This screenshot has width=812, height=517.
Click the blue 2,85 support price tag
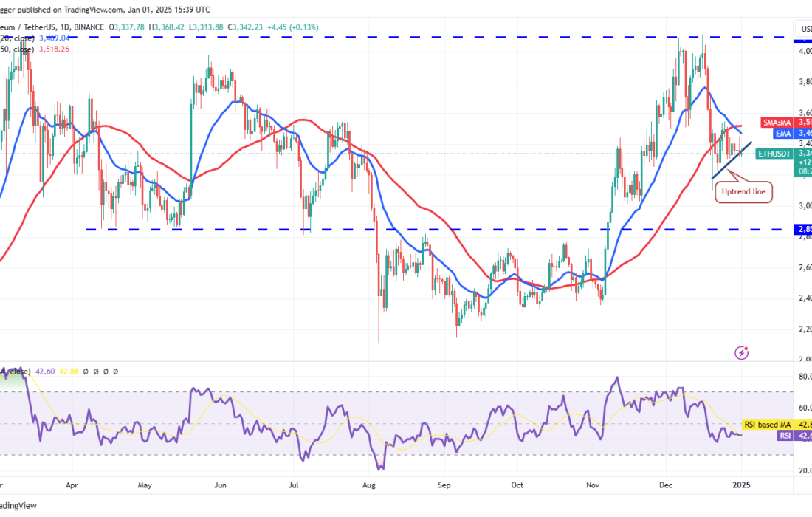pyautogui.click(x=804, y=230)
